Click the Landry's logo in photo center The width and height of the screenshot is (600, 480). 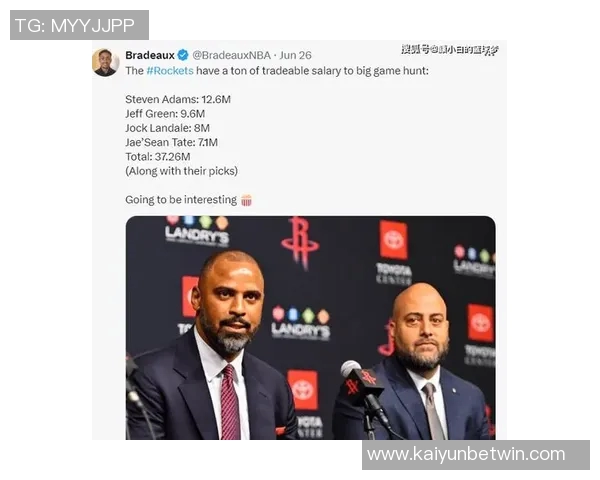pyautogui.click(x=301, y=323)
